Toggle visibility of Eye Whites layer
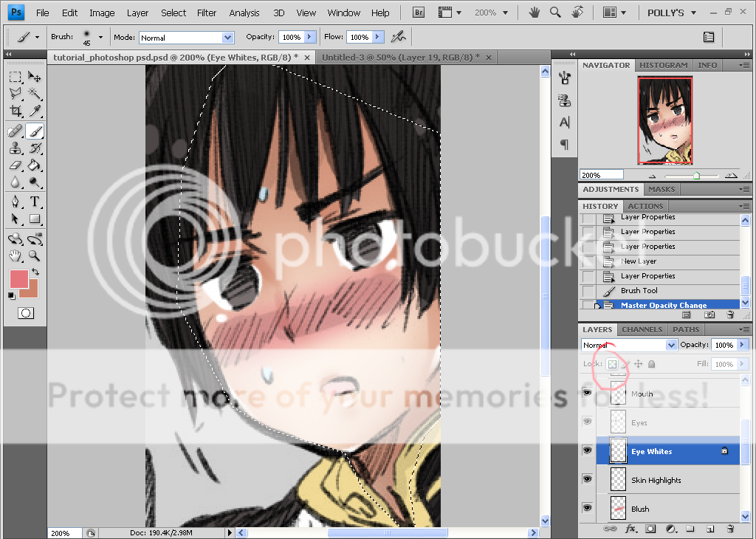The height and width of the screenshot is (539, 756). click(588, 450)
